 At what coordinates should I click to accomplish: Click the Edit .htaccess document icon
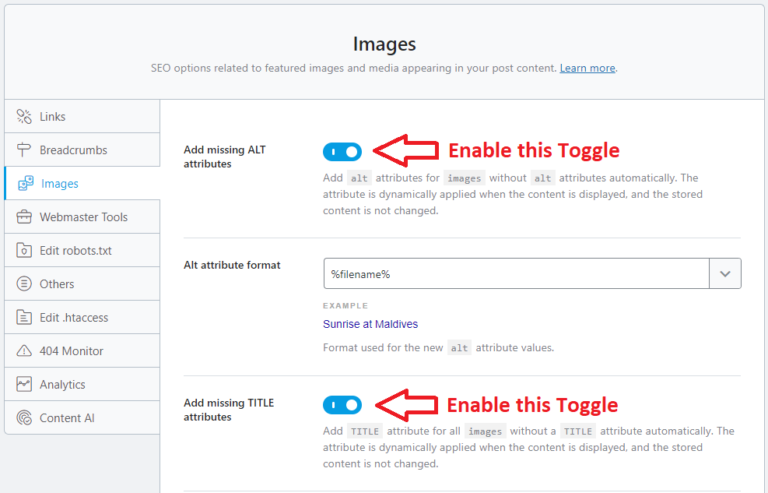coord(25,318)
